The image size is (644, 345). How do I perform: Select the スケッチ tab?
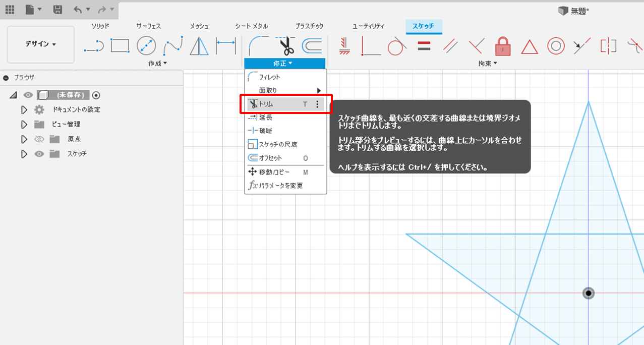click(x=424, y=26)
